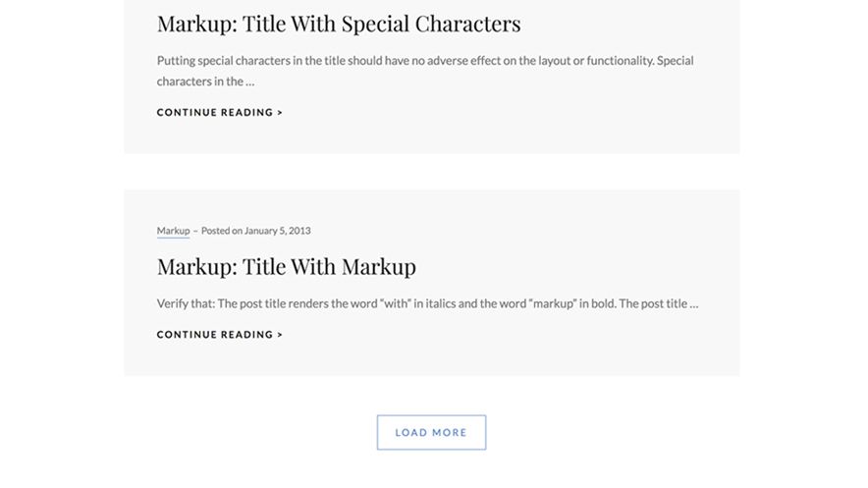Open the "Markup: Title With Special Characters" post title
This screenshot has height=488, width=868.
(338, 24)
